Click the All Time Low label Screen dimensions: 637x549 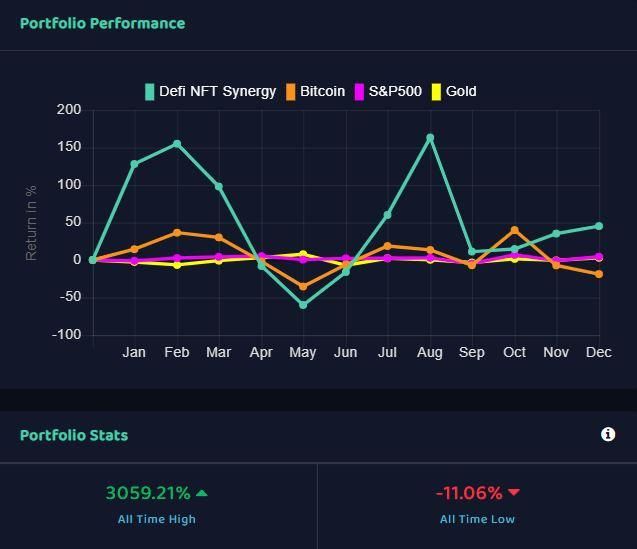[x=477, y=519]
